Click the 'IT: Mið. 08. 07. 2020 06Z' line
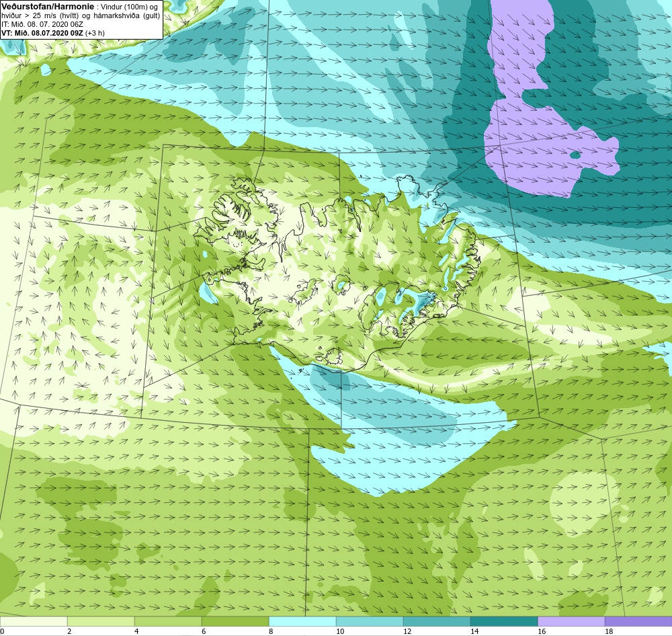This screenshot has height=636, width=672. pyautogui.click(x=42, y=24)
